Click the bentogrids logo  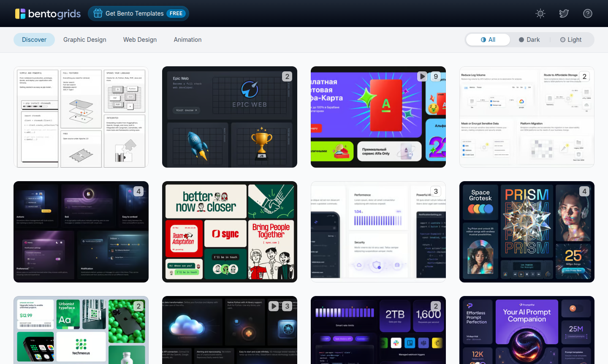click(48, 14)
